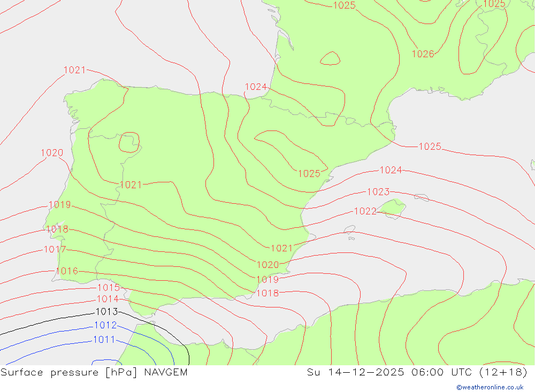Click the blue 1011 isobar label
The width and height of the screenshot is (535, 392).
104,340
